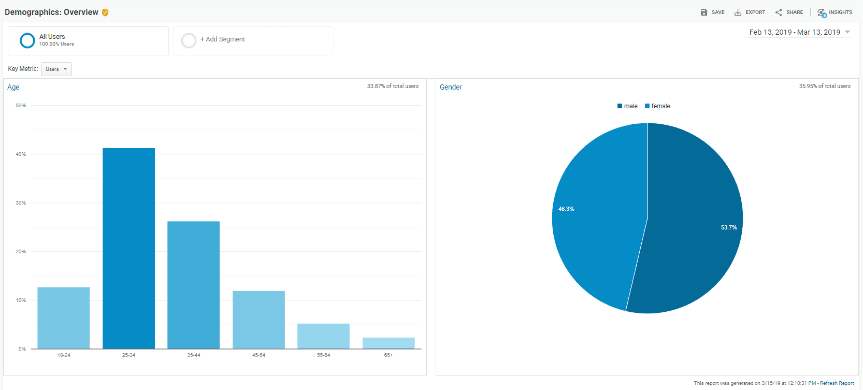Select the 35-44 age bar
This screenshot has height=390, width=863.
point(194,285)
